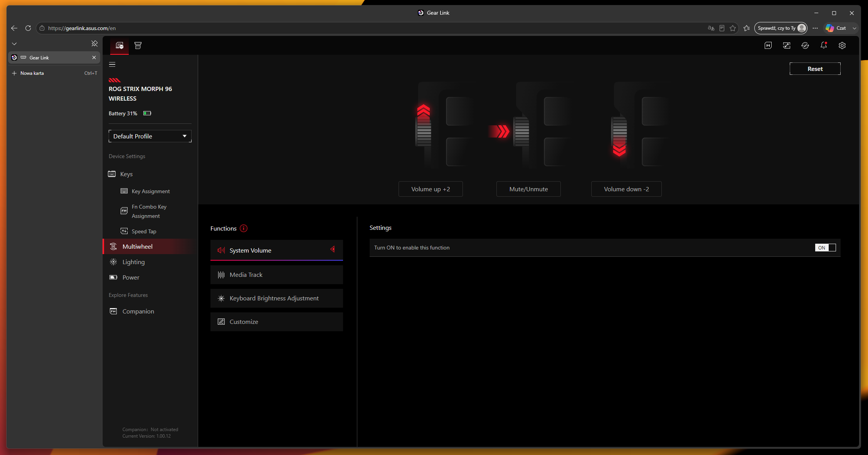868x455 pixels.
Task: Click the Current Version 1.00.12 text
Action: click(x=146, y=436)
